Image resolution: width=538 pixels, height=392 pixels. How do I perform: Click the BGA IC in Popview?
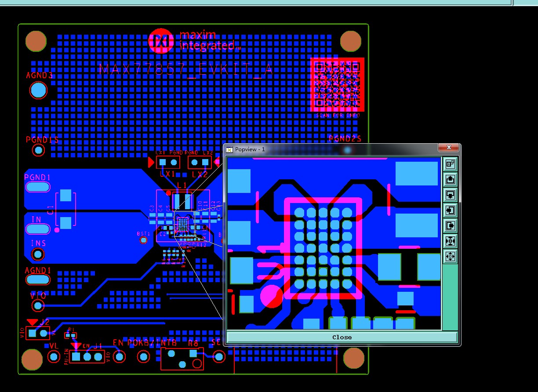323,248
